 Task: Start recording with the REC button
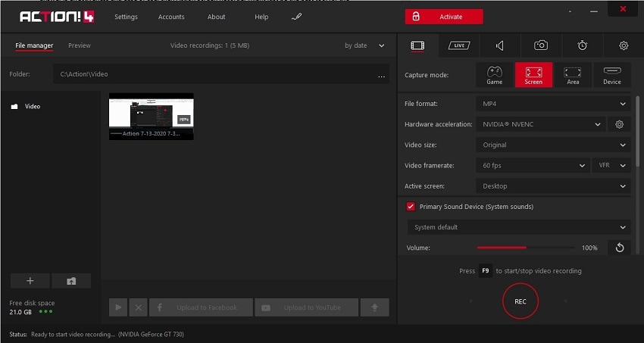(521, 301)
